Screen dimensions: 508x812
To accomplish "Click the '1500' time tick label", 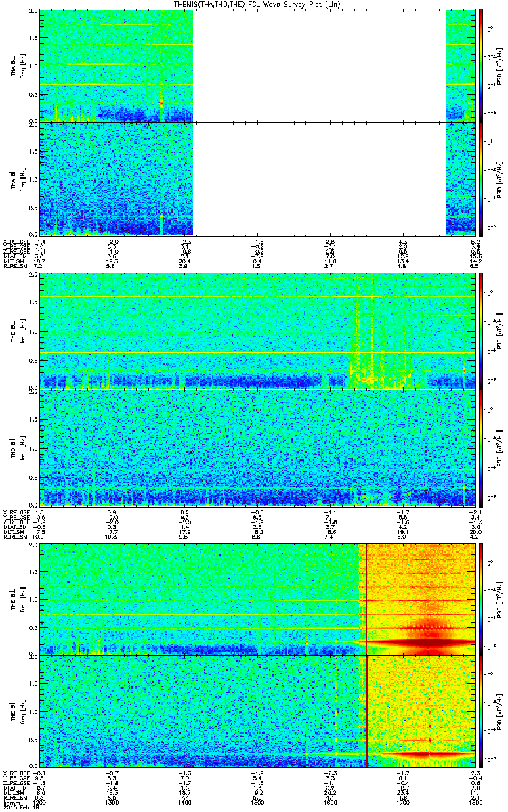I will click(x=257, y=801).
